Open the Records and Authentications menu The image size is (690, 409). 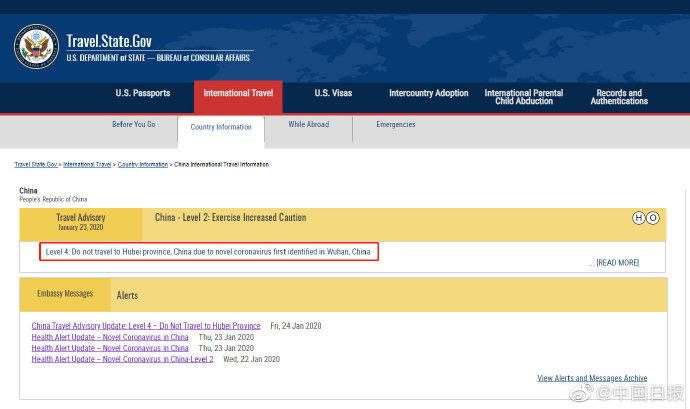coord(619,97)
